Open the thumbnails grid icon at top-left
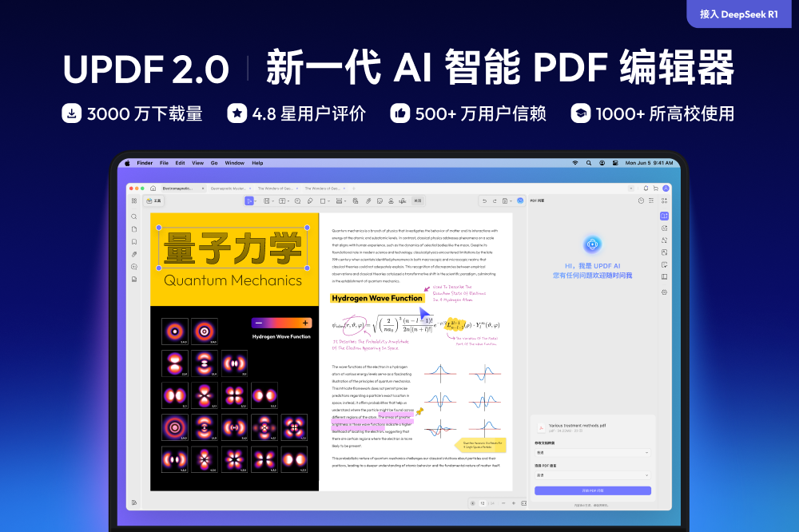Viewport: 799px width, 532px height. [134, 200]
